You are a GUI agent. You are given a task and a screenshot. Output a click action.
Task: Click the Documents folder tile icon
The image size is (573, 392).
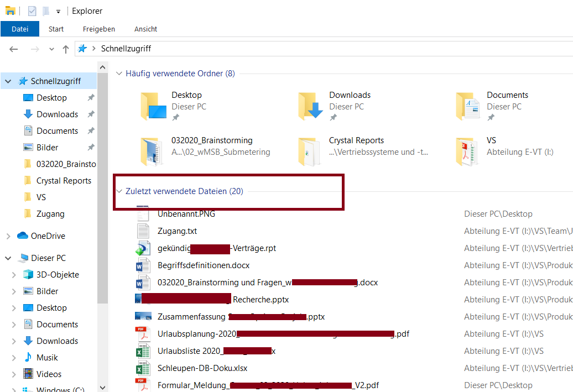(468, 106)
